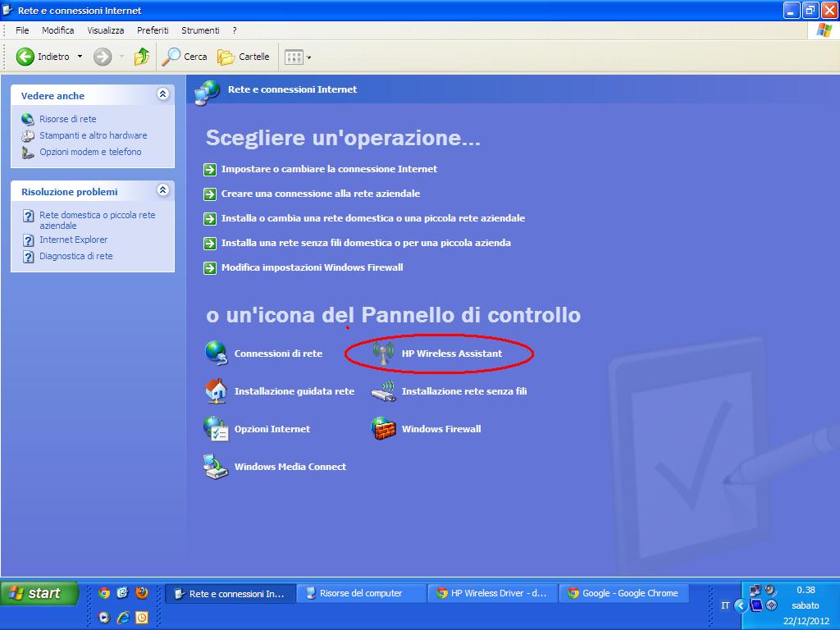Toggle the Cartelle folders pane

click(244, 57)
